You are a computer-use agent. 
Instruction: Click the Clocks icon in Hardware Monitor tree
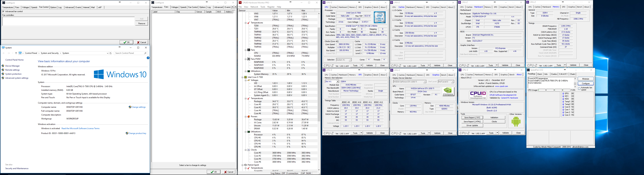pos(249,150)
